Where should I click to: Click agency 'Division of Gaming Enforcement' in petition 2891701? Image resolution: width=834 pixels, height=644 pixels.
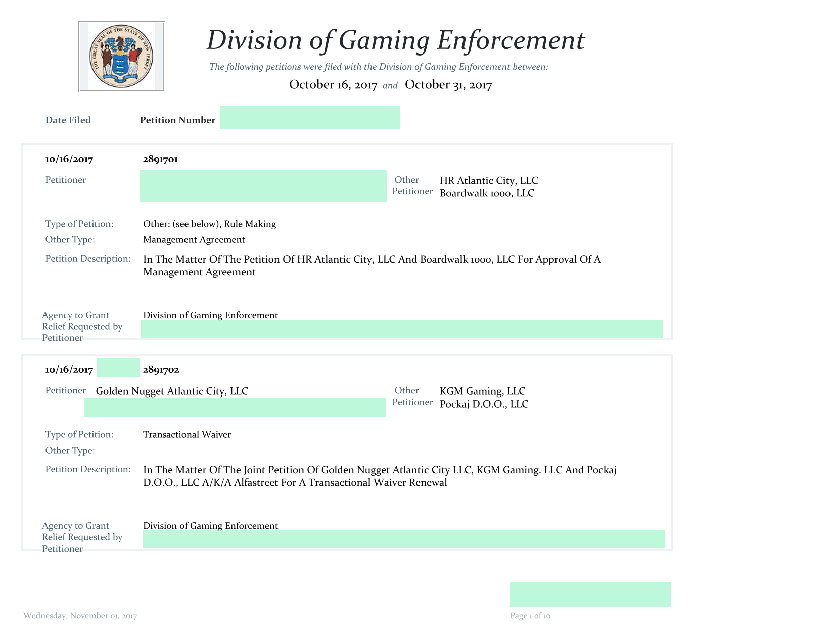[210, 315]
